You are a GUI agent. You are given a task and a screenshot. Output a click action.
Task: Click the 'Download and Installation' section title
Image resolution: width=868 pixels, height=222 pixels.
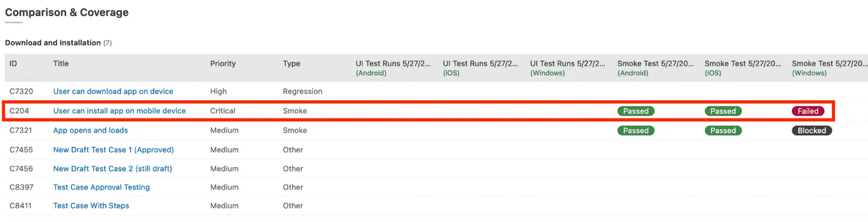[x=53, y=43]
